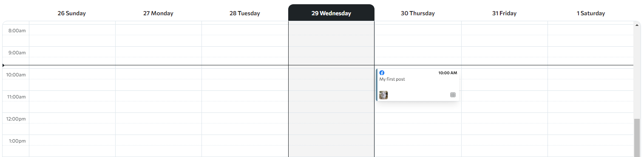Click the Facebook icon on the post

382,73
